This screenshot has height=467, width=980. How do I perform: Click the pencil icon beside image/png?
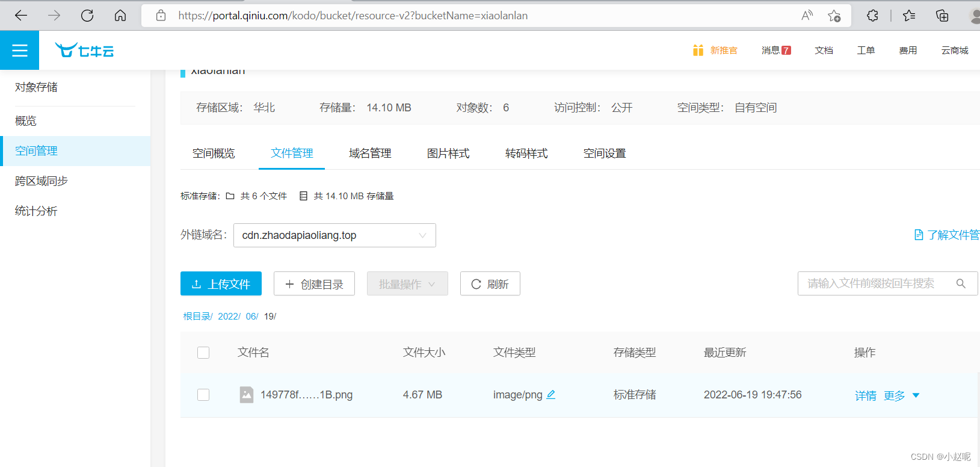tap(551, 395)
